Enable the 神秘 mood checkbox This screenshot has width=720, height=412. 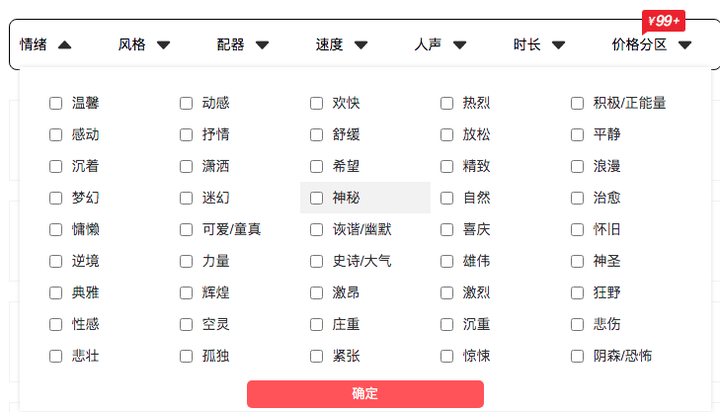click(x=317, y=198)
